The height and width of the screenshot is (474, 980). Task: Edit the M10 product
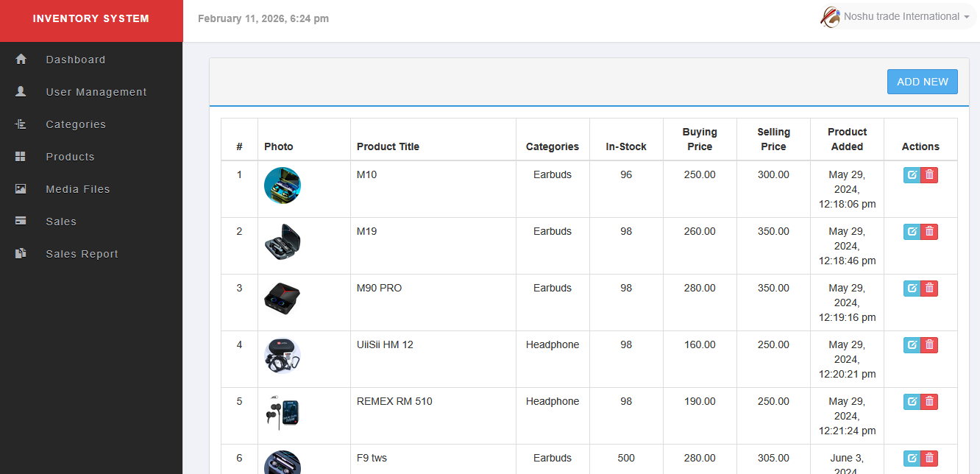(912, 174)
